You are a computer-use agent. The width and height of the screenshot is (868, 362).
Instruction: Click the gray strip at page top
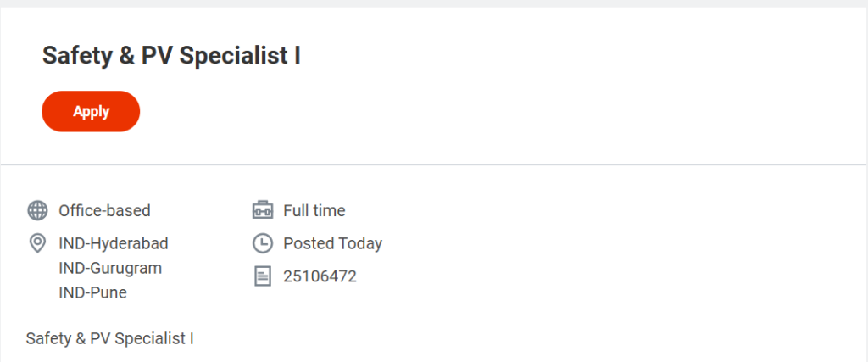(434, 3)
